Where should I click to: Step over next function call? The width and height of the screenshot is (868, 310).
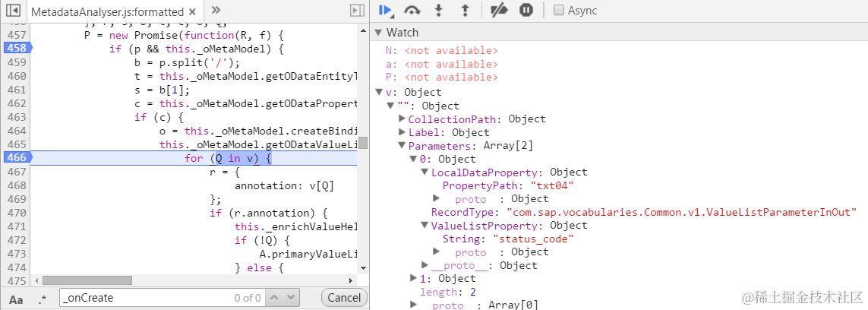(x=412, y=10)
